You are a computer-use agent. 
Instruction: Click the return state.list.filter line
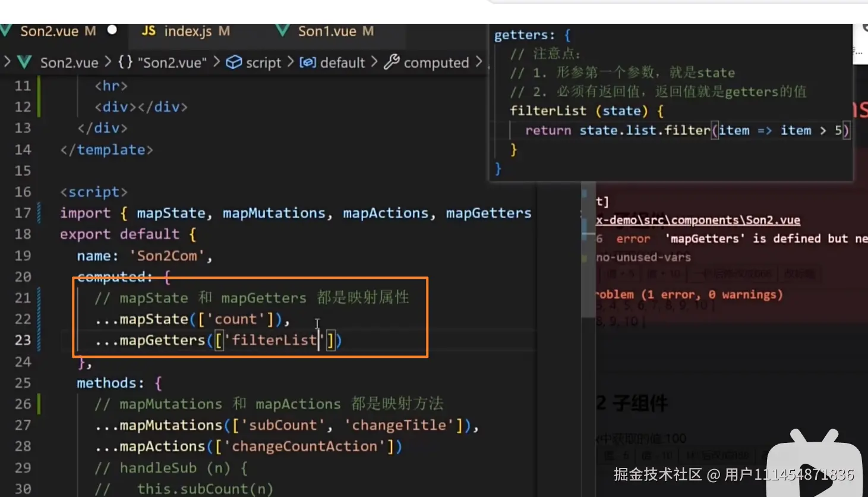(687, 131)
